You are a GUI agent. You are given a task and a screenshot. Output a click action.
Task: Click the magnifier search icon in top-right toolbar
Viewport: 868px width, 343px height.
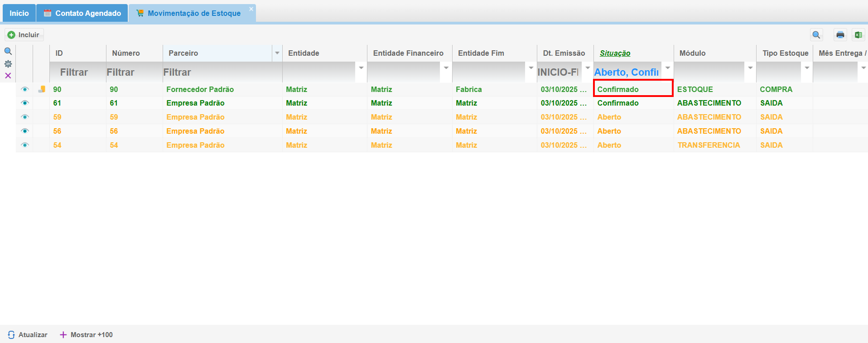(x=816, y=35)
